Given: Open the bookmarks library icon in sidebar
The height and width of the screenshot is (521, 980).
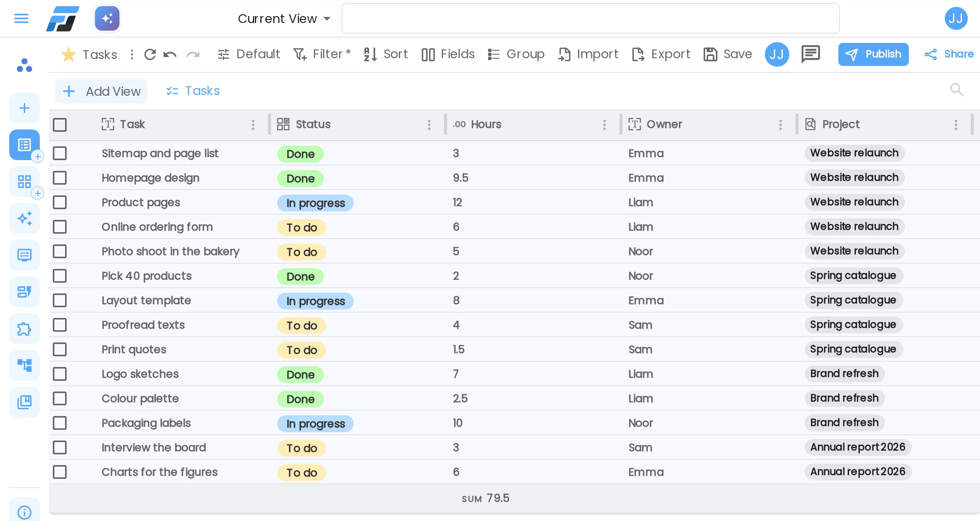Looking at the screenshot, I should (x=24, y=402).
